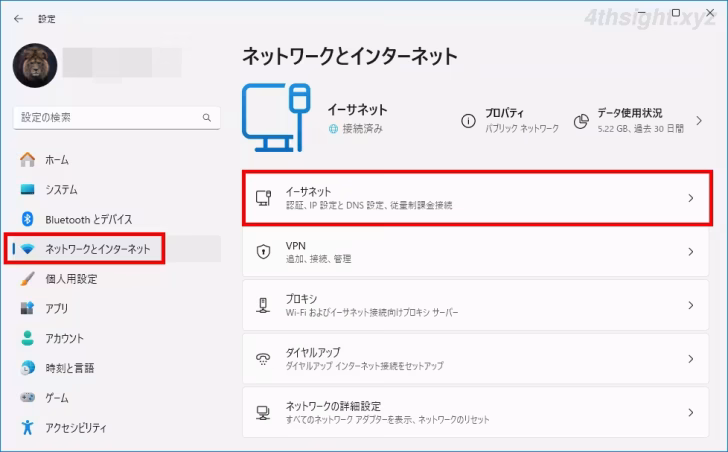Click the ネットワークとインターネット page heading
This screenshot has height=452, width=728.
pos(350,56)
